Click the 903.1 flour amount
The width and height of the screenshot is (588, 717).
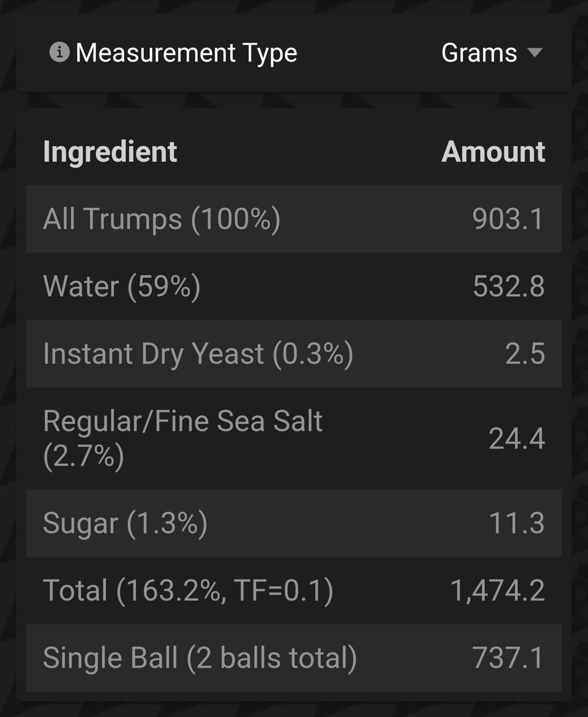[507, 219]
